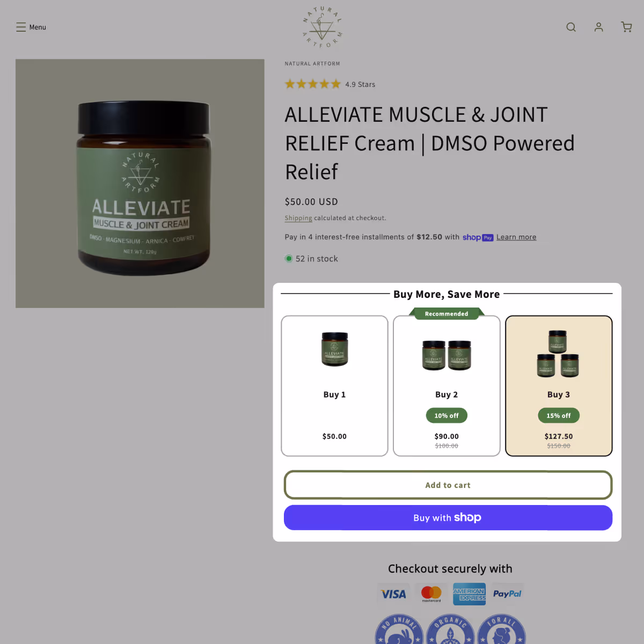
Task: Click the Add to cart button
Action: pos(448,485)
